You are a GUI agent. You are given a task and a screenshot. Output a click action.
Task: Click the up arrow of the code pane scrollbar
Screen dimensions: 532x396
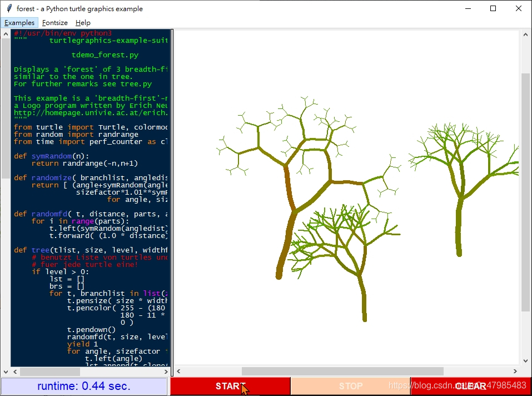tap(5, 34)
